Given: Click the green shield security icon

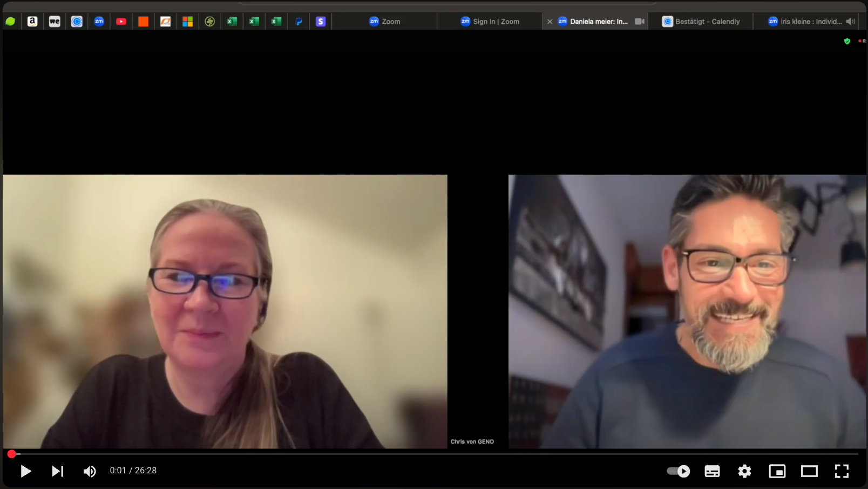Looking at the screenshot, I should (847, 41).
